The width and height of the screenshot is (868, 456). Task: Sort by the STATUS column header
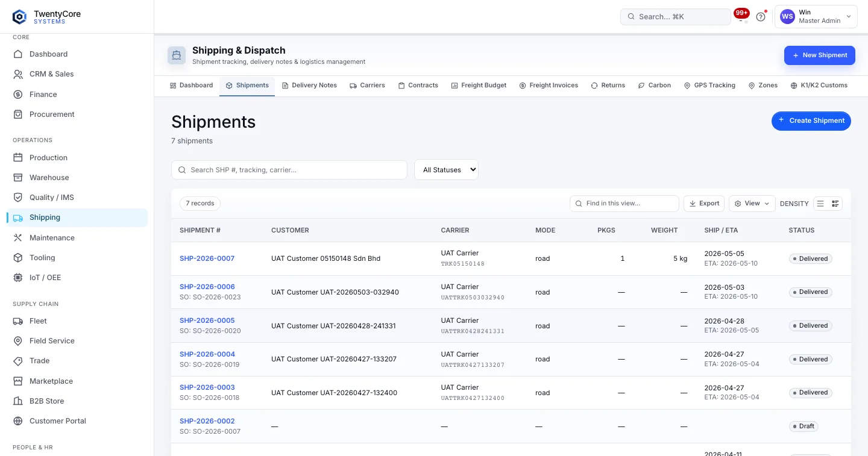tap(802, 230)
